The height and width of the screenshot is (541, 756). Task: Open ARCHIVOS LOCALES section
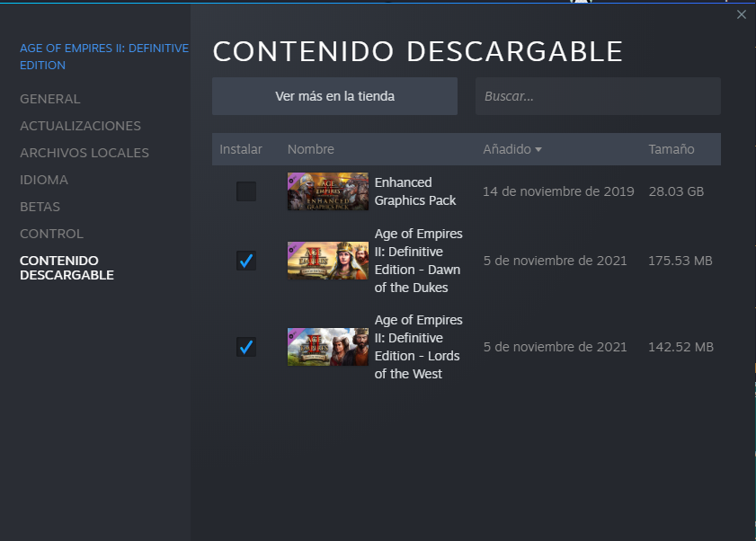point(84,153)
